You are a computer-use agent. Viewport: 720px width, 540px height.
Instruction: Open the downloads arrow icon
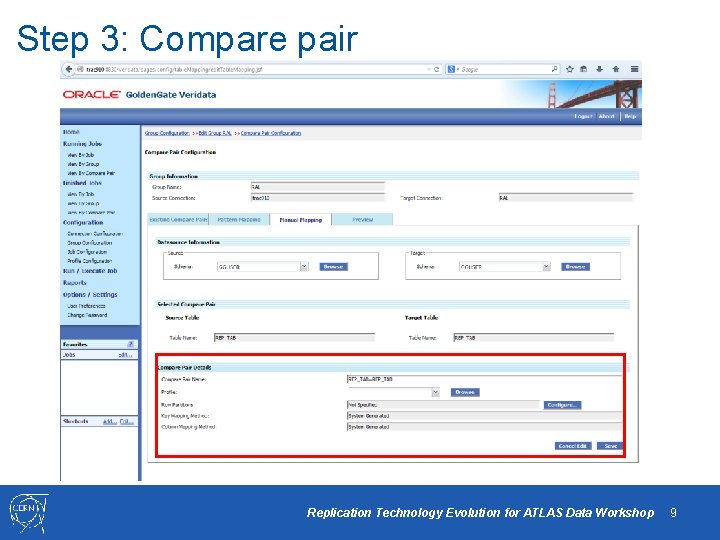point(600,69)
